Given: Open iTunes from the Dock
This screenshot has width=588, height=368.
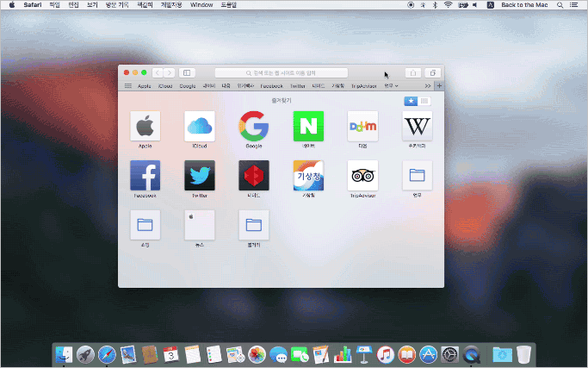Looking at the screenshot, I should click(x=386, y=354).
